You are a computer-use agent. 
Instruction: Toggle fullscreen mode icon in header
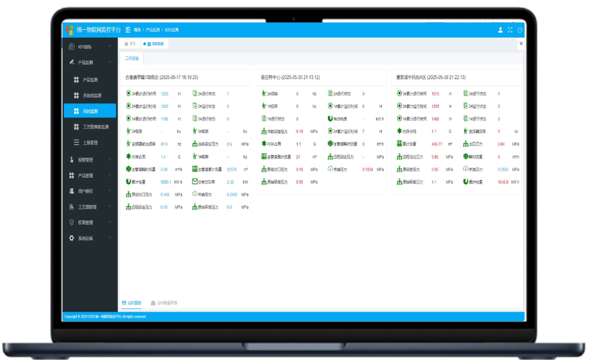pos(510,30)
